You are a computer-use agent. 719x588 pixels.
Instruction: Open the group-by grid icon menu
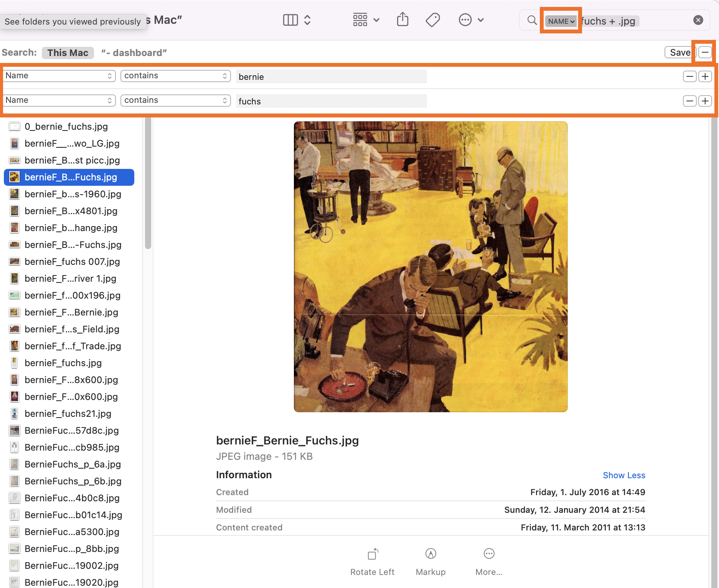366,20
